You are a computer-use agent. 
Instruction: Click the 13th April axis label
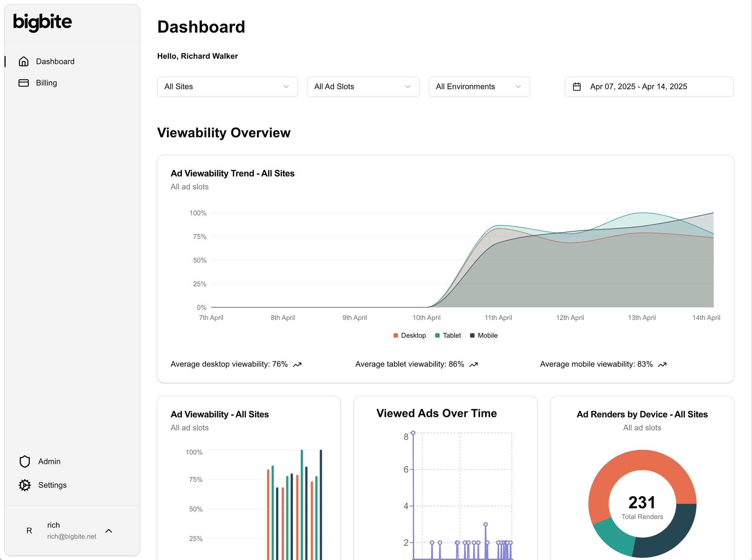tap(642, 318)
